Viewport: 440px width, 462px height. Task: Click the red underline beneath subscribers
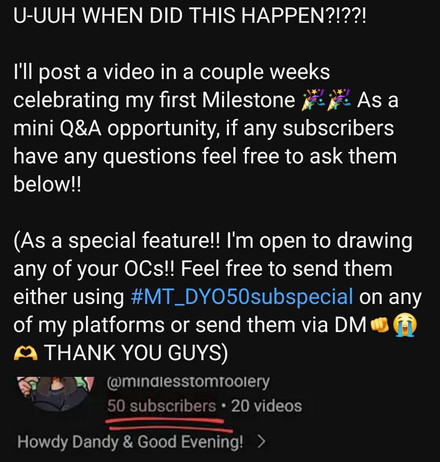[x=168, y=425]
